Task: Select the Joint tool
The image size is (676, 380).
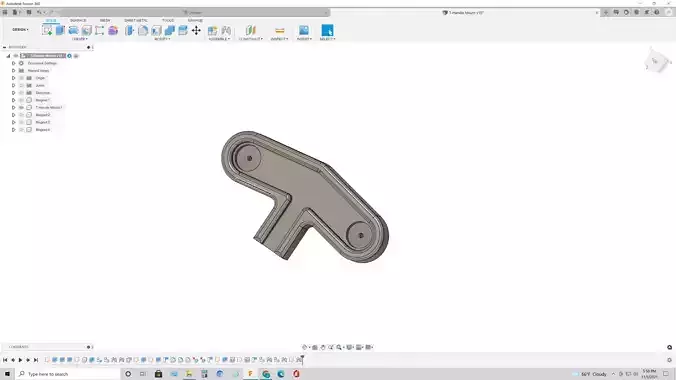Action: (x=226, y=30)
